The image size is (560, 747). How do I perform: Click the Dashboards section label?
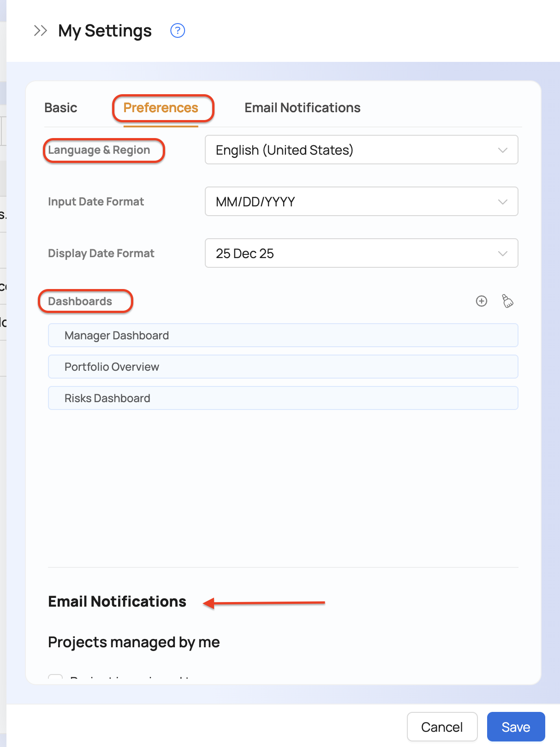pyautogui.click(x=80, y=301)
